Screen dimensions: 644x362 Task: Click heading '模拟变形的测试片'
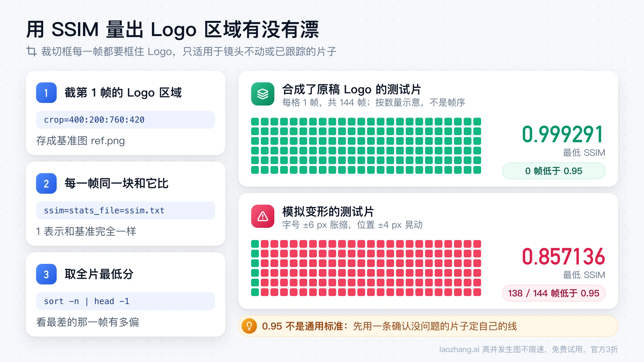click(328, 211)
